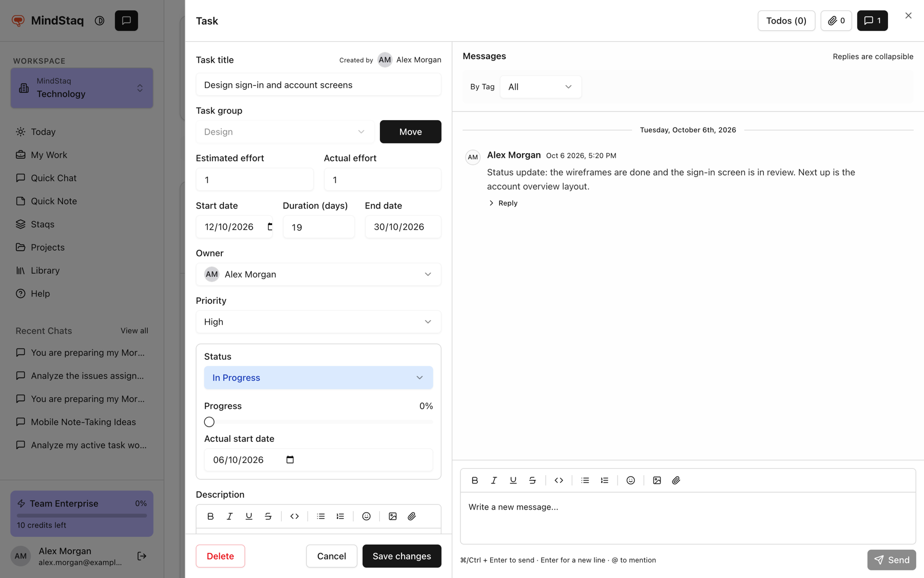Toggle the theme contrast icon in header
Image resolution: width=924 pixels, height=578 pixels.
[x=100, y=21]
